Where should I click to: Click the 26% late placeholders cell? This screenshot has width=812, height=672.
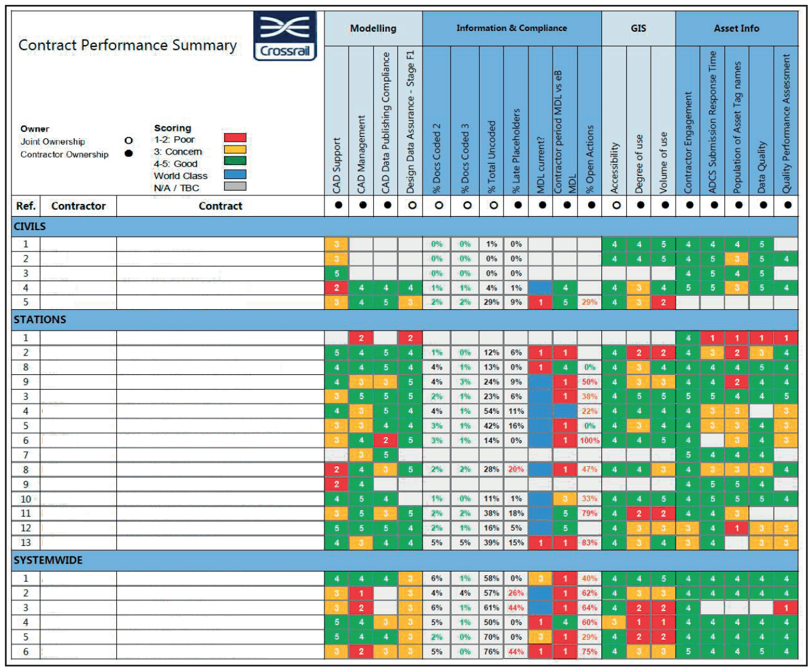516,593
